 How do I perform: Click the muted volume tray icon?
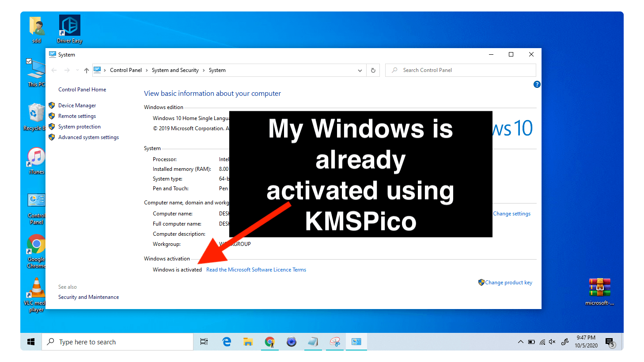point(552,342)
